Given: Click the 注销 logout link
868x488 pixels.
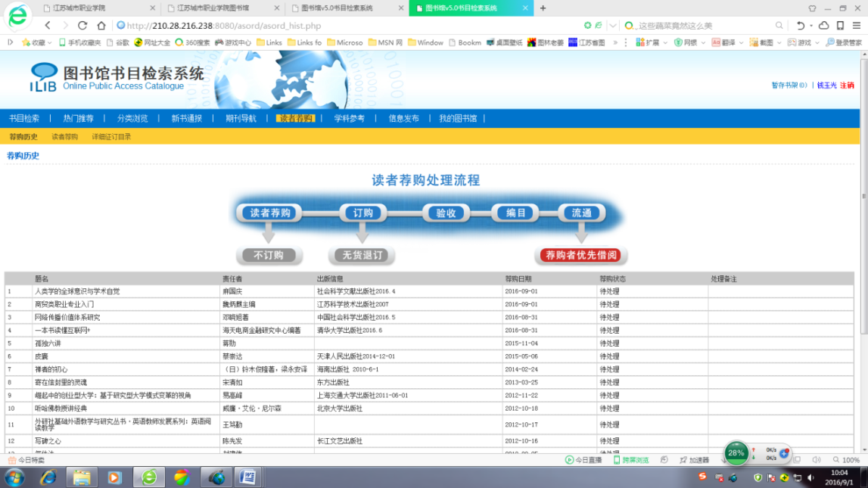Looking at the screenshot, I should (847, 85).
